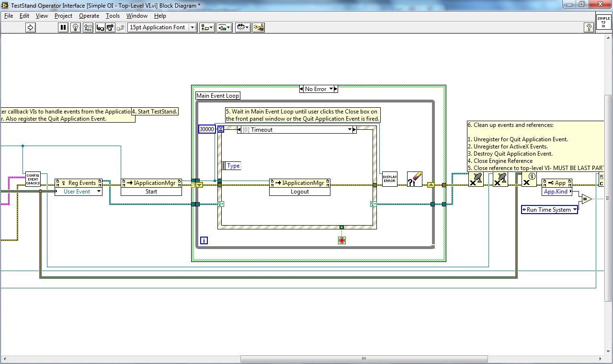Pause execution using the Pause button

(63, 27)
